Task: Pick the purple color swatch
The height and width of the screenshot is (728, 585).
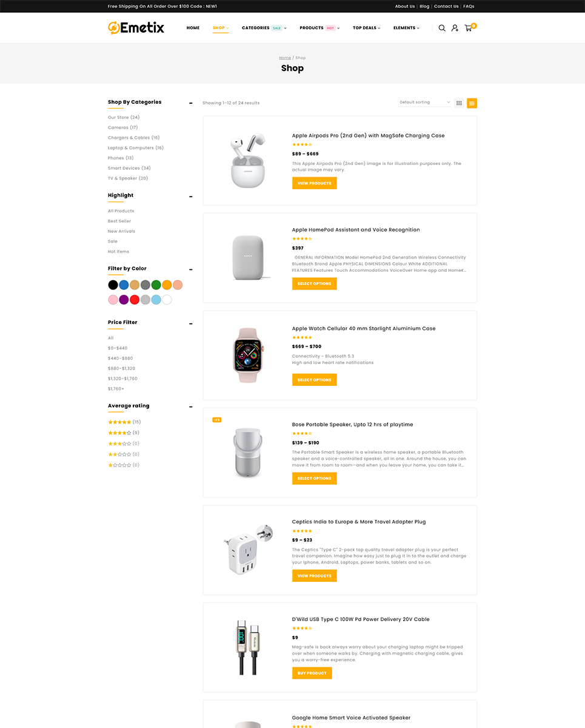Action: pos(124,300)
